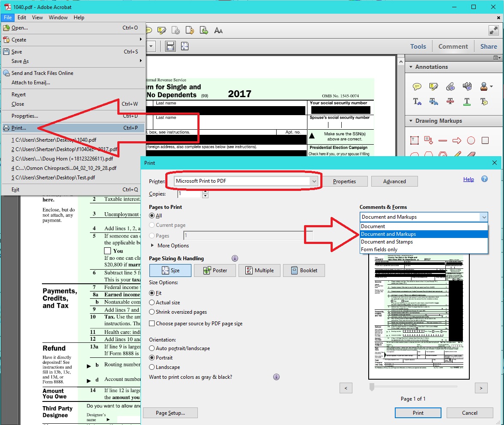The width and height of the screenshot is (504, 425).
Task: Select the Text Box drawing tool
Action: click(x=415, y=140)
